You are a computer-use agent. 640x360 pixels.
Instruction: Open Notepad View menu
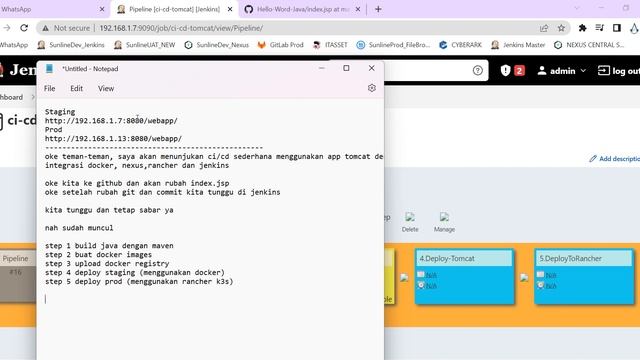(x=106, y=88)
